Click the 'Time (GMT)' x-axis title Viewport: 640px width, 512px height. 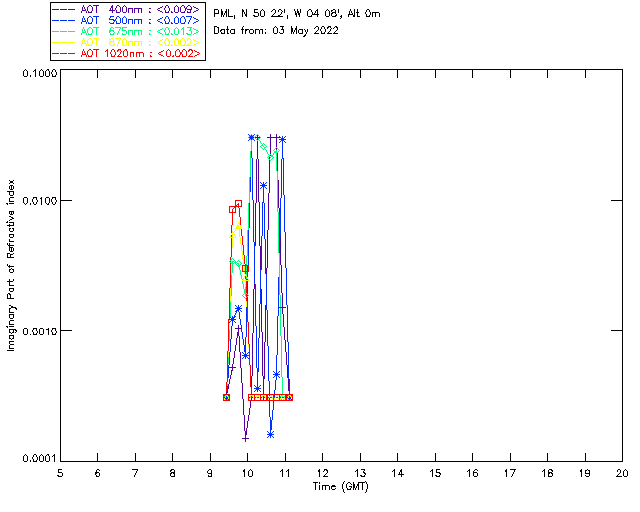click(x=341, y=486)
